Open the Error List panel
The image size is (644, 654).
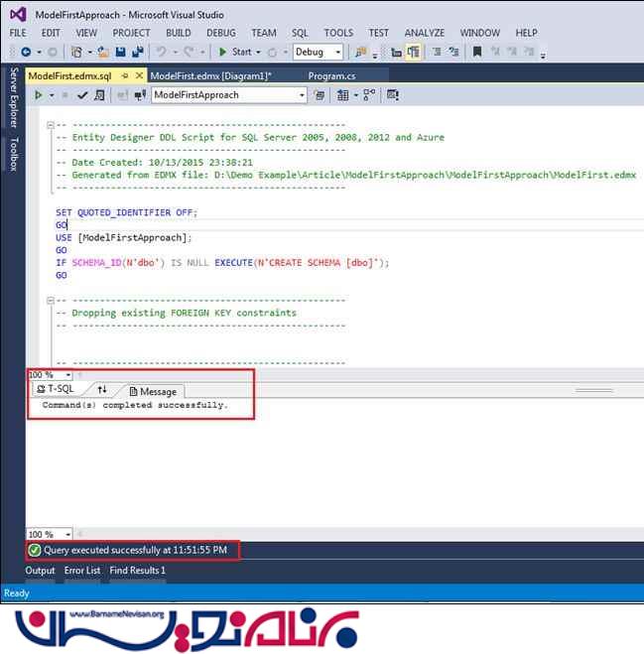[x=82, y=571]
